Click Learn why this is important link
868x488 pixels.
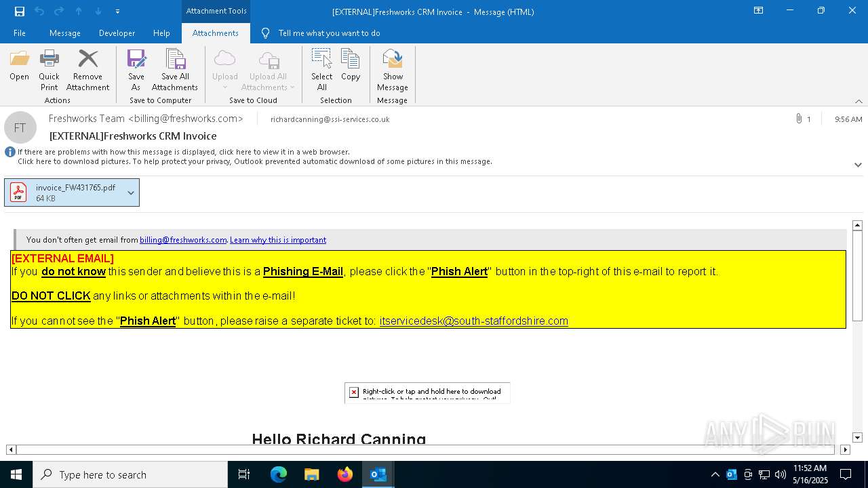pos(278,240)
